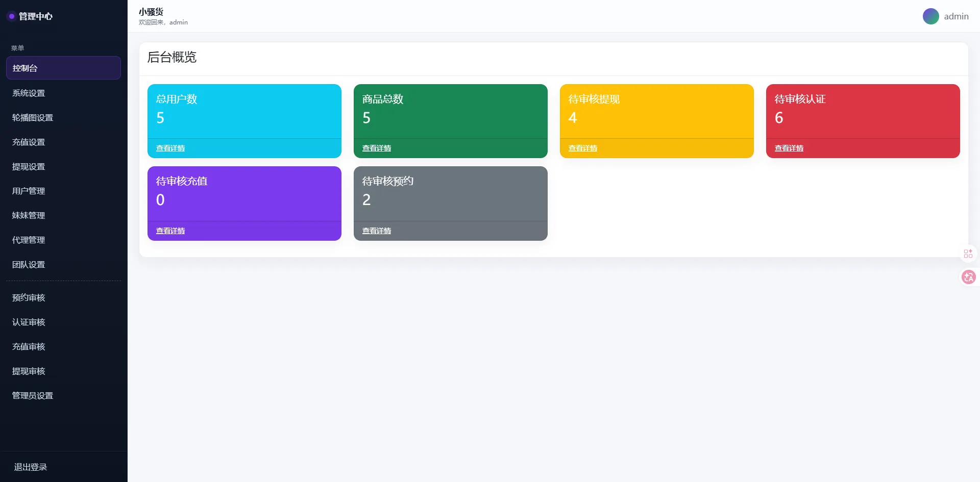Open the 控制台 menu item

point(63,68)
